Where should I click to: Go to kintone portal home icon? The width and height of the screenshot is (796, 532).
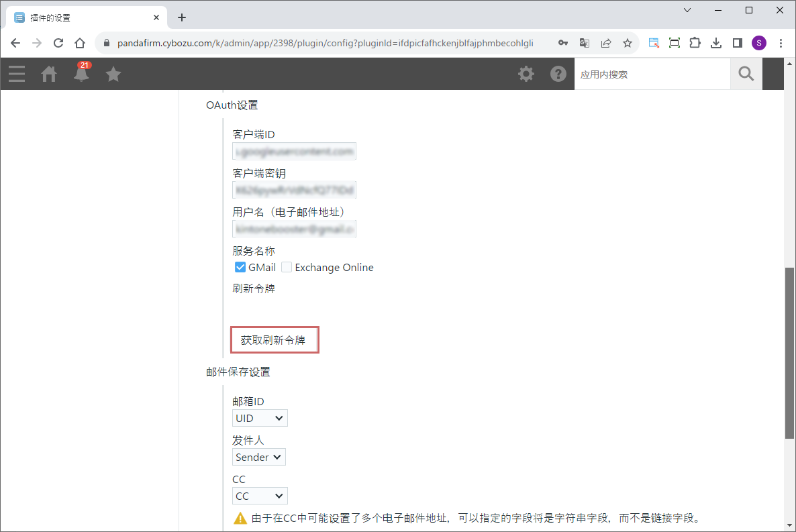pos(49,74)
